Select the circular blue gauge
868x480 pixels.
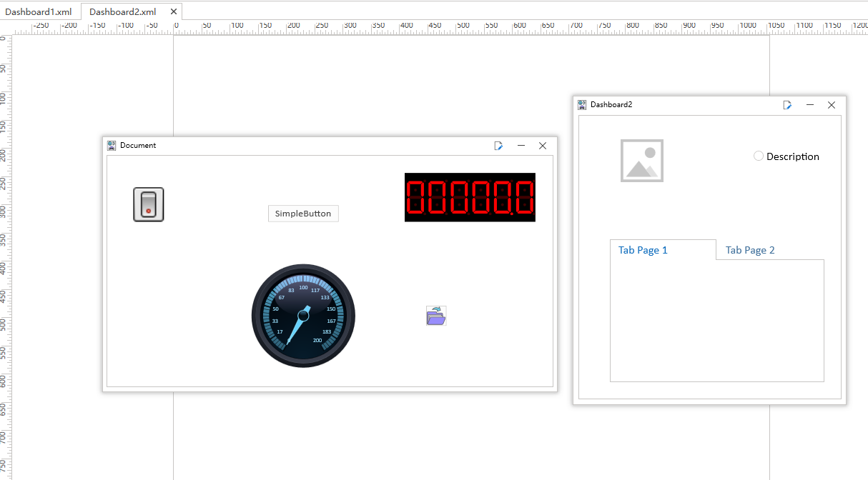pos(303,316)
